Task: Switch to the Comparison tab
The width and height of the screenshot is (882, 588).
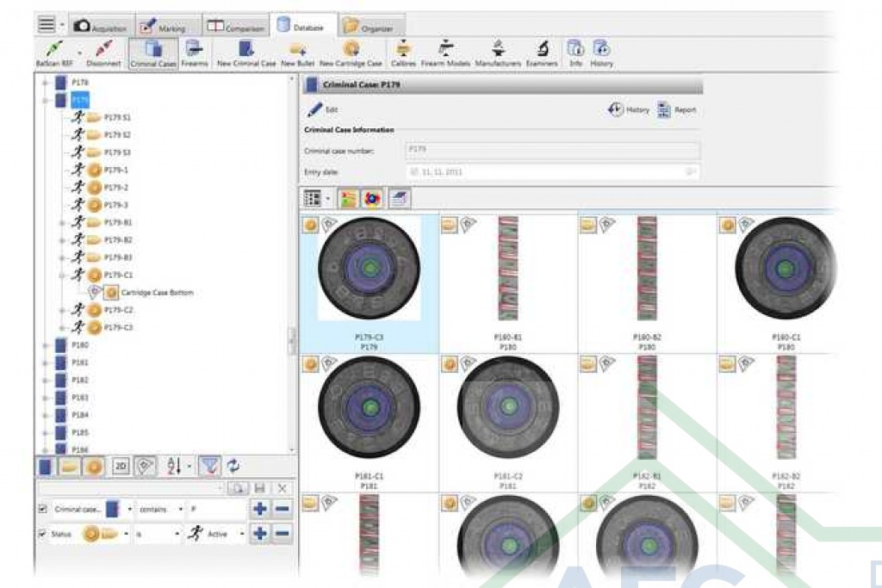Action: tap(234, 28)
